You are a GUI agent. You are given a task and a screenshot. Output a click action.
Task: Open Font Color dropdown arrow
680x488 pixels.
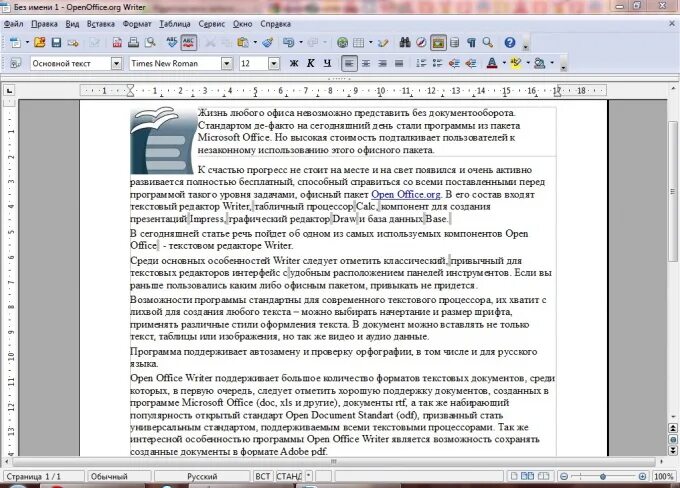[504, 63]
